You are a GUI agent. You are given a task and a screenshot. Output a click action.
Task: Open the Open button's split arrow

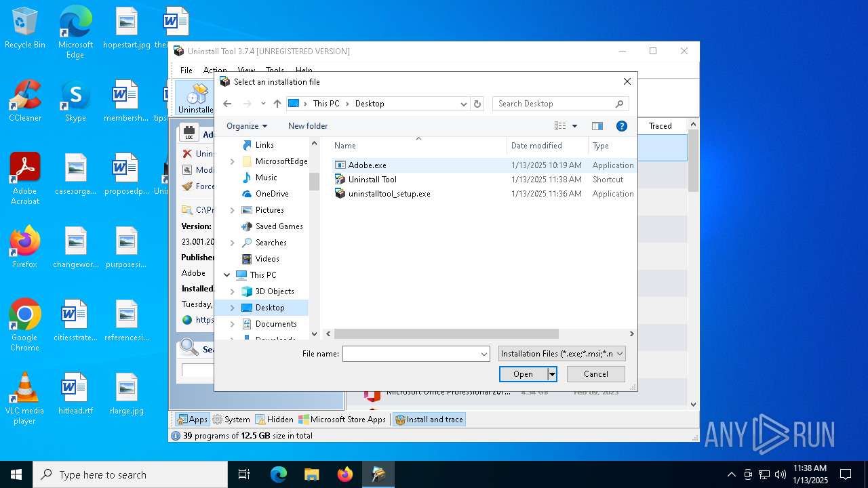point(552,374)
